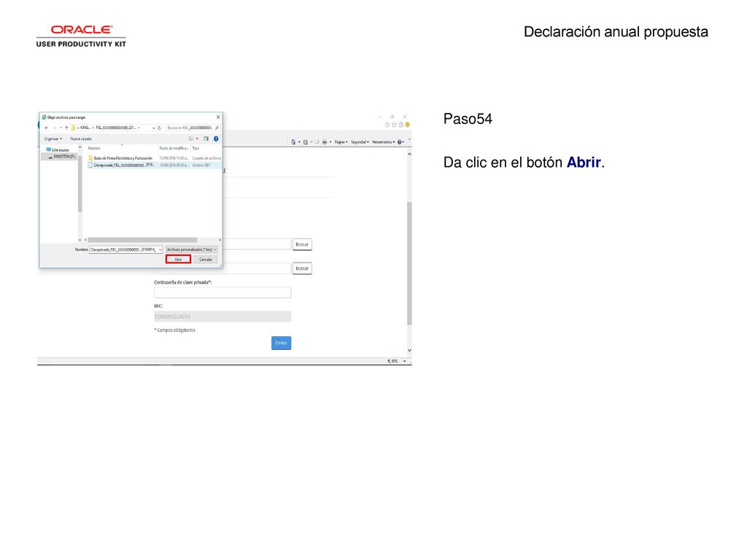
Task: Click the first Buscar button on webpage
Action: (302, 244)
